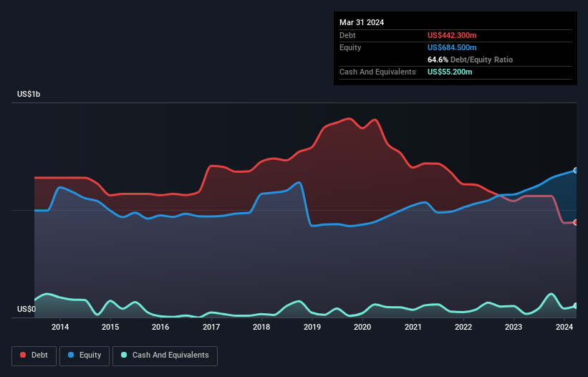Toggle the Debt series legend button
The width and height of the screenshot is (588, 377).
[x=34, y=355]
